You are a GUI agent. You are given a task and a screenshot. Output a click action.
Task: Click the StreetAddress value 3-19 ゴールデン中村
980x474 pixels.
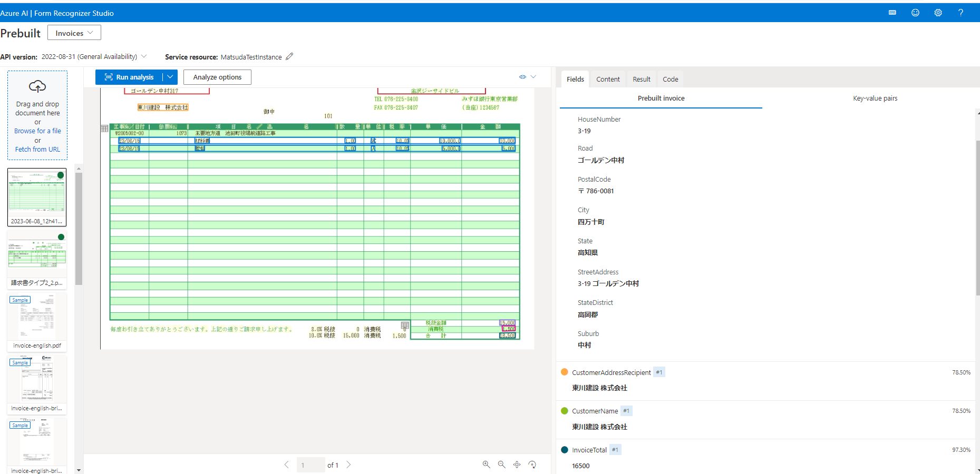click(x=608, y=283)
